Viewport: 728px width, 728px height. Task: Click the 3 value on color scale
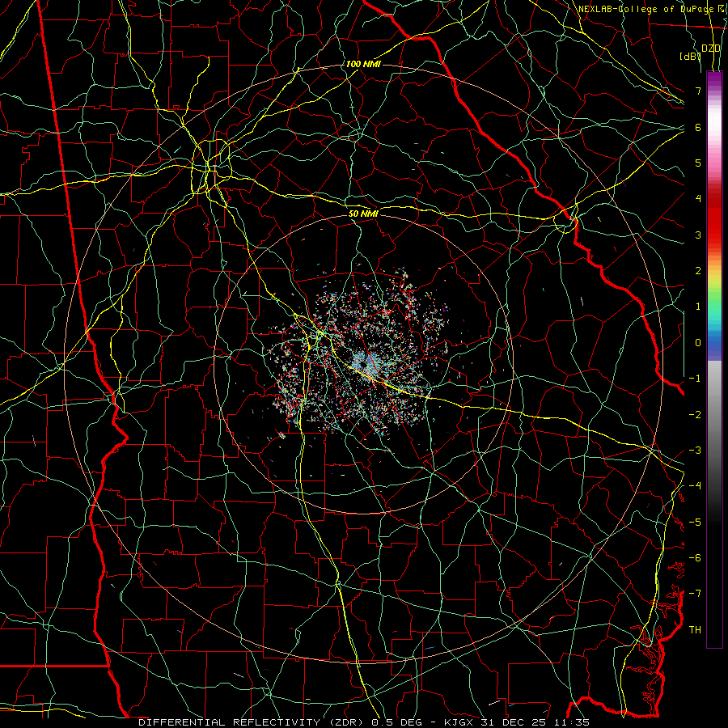[x=698, y=235]
